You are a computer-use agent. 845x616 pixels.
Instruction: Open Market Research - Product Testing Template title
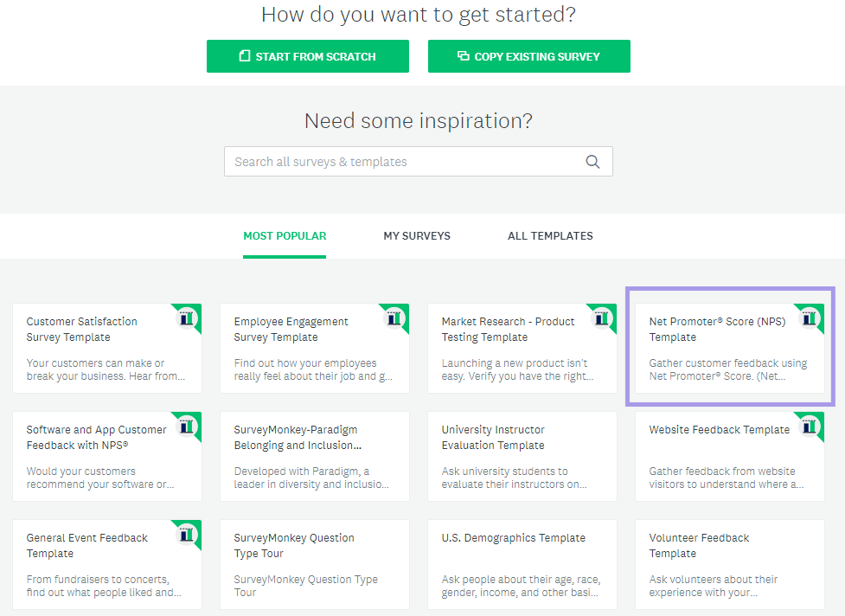pyautogui.click(x=509, y=330)
